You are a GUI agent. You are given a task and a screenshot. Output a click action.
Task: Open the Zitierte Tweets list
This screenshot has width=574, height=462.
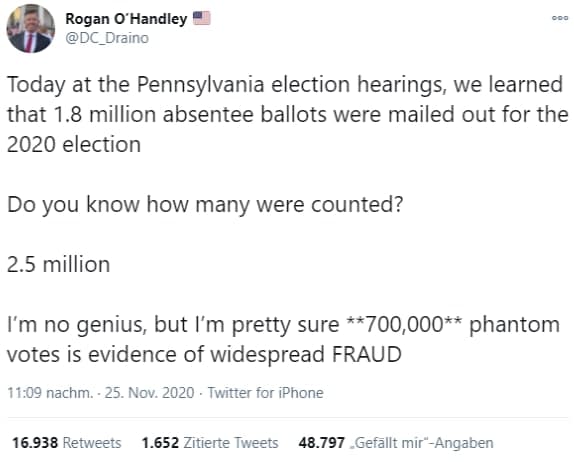click(x=231, y=443)
